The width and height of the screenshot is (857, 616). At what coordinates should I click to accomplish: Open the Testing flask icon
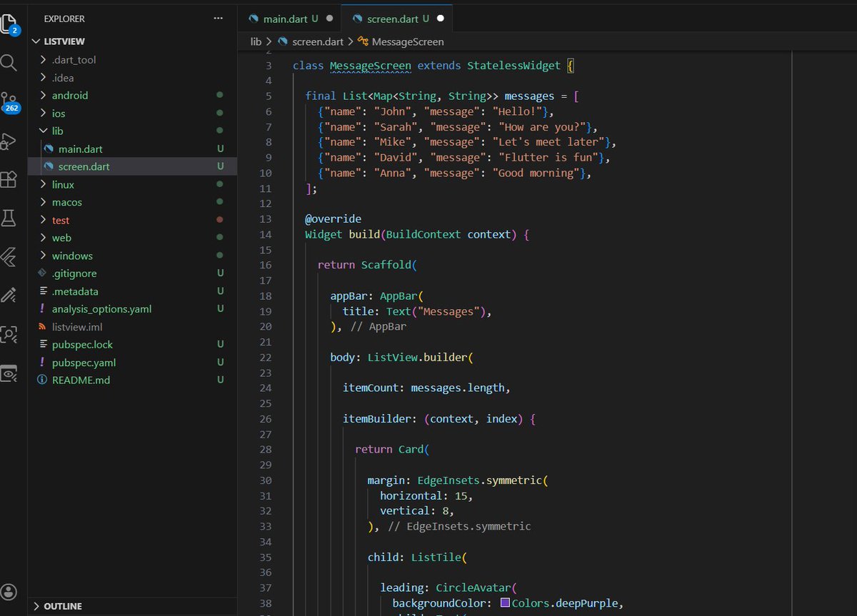pos(9,218)
